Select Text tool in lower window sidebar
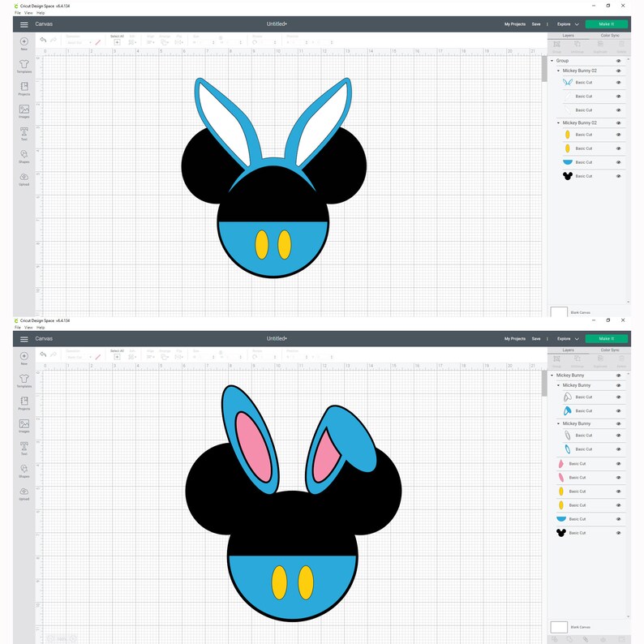 pyautogui.click(x=24, y=448)
